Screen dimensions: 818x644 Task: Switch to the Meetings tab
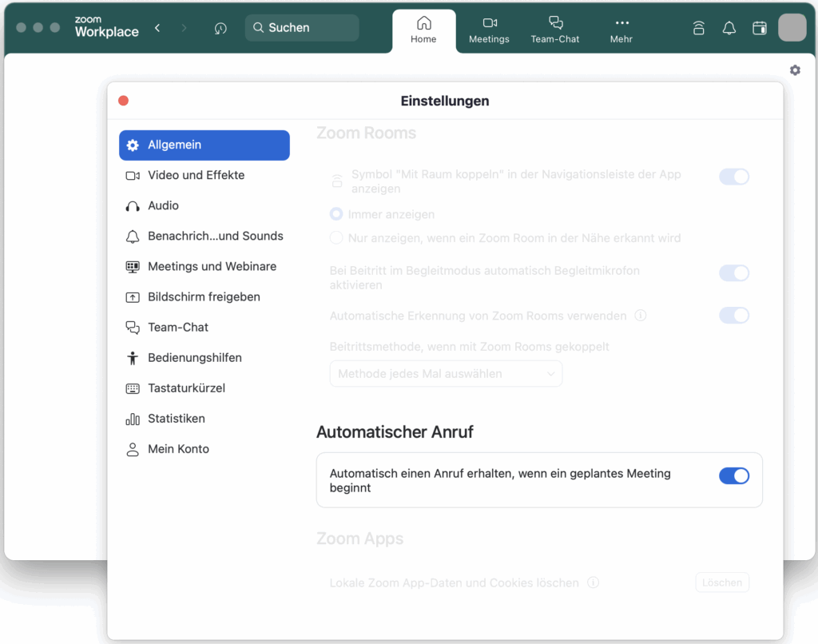click(489, 30)
